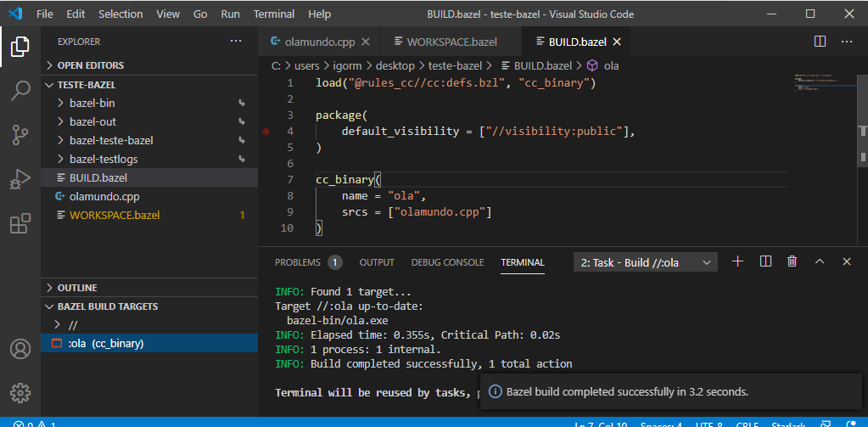Open Run and Debug view icon
This screenshot has height=427, width=868.
click(x=20, y=180)
